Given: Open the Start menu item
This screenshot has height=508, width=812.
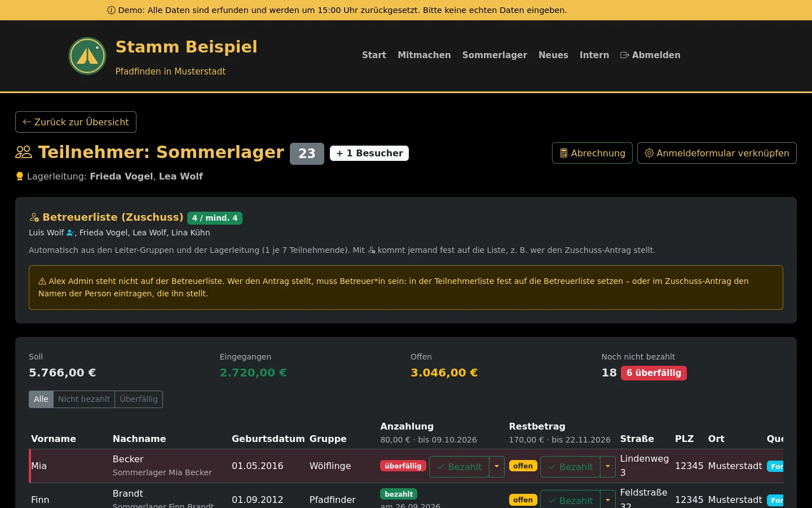Looking at the screenshot, I should [374, 55].
